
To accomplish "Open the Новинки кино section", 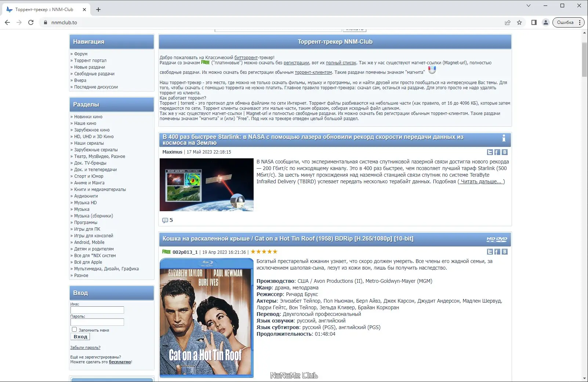I will [x=88, y=117].
